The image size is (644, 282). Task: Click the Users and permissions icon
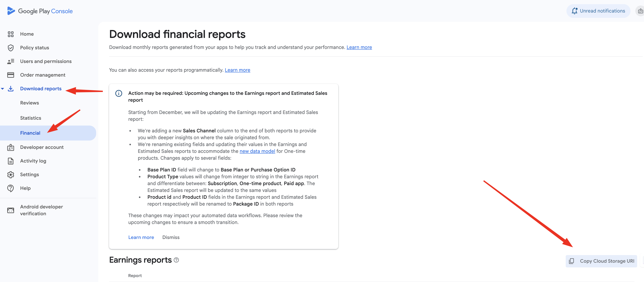tap(10, 61)
